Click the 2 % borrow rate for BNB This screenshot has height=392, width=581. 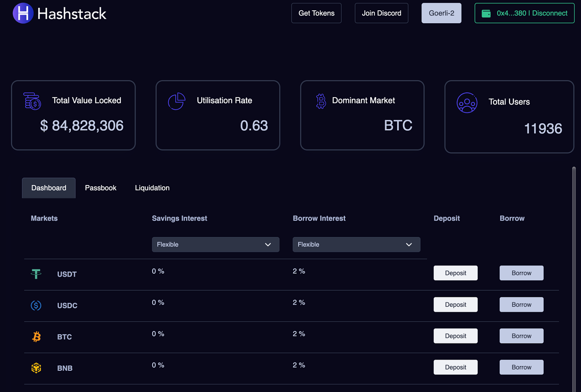click(x=299, y=365)
